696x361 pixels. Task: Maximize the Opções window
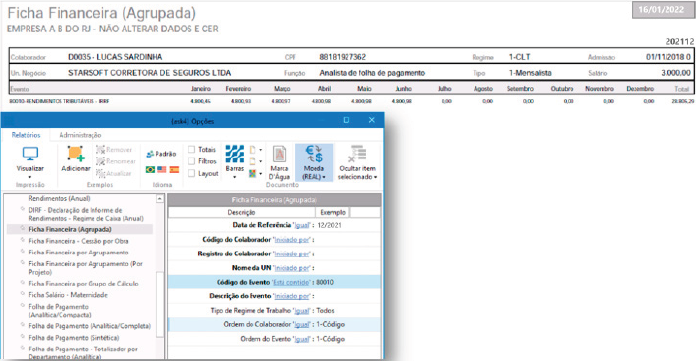tap(346, 120)
